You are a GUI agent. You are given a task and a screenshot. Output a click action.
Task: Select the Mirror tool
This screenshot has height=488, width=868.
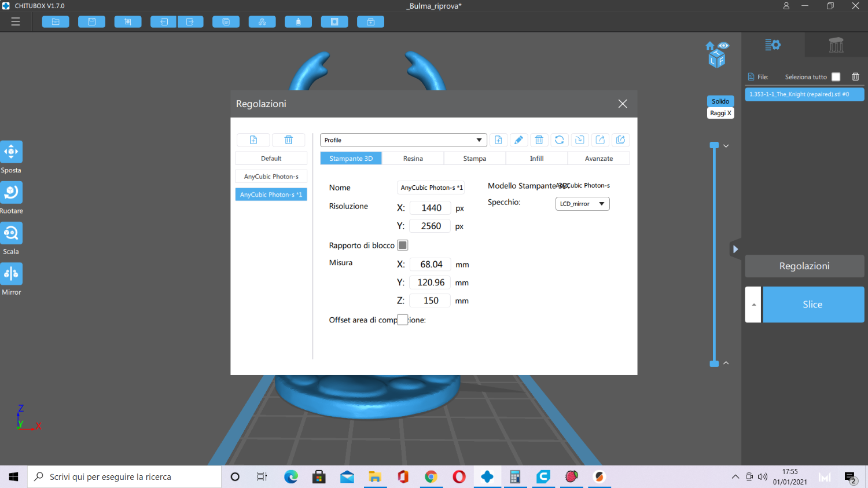(11, 273)
